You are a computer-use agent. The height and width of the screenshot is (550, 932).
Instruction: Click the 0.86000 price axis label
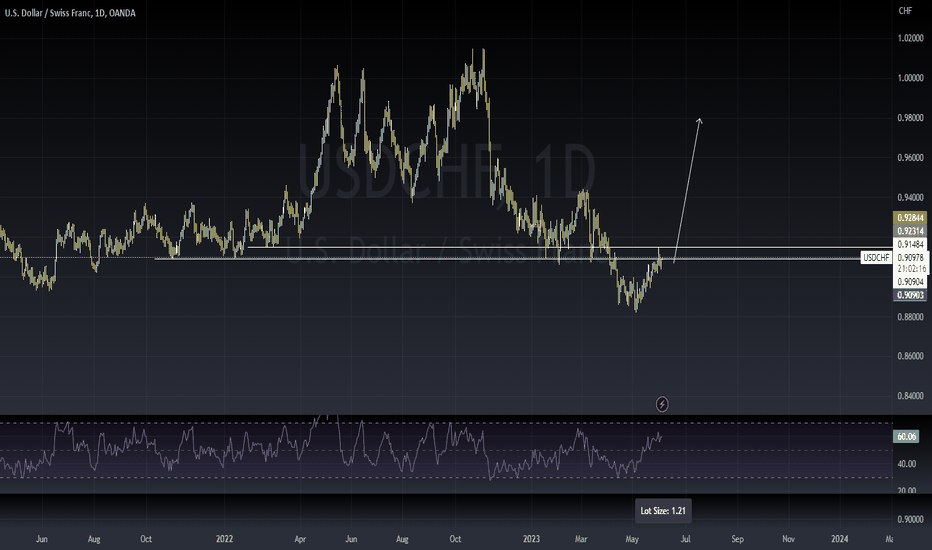tap(910, 356)
